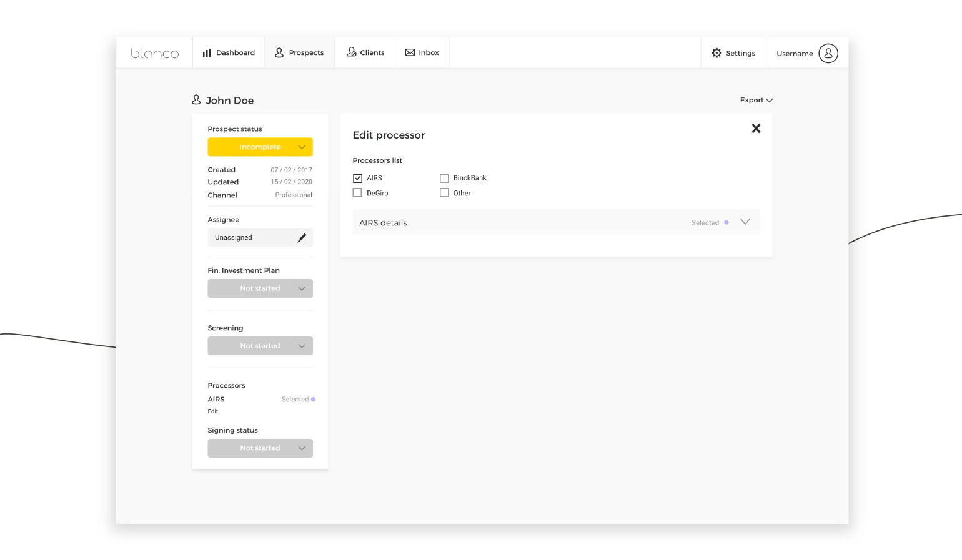962x560 pixels.
Task: Open the Incomplete prospect status dropdown
Action: 260,147
